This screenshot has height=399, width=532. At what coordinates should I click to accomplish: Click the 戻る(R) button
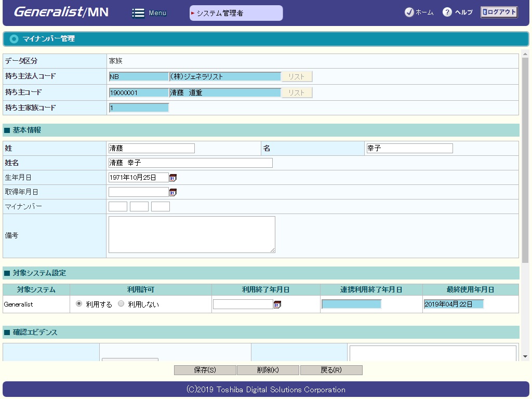click(x=331, y=370)
